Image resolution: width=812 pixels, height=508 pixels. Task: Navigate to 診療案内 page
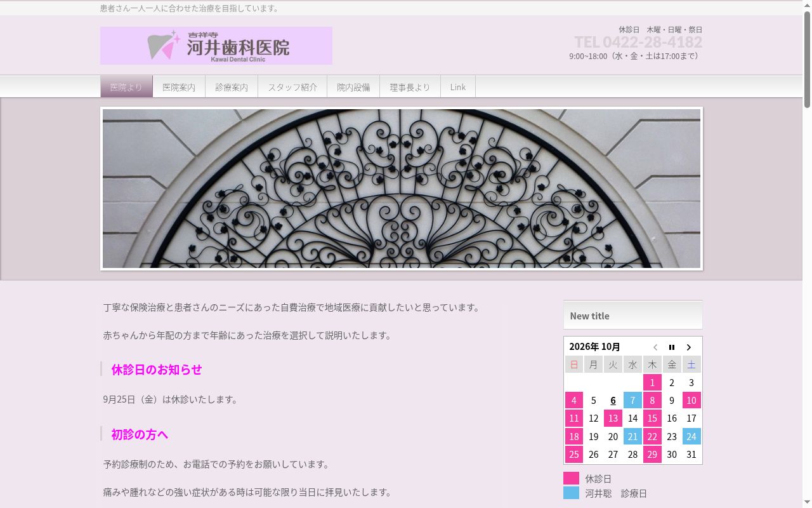[x=232, y=87]
